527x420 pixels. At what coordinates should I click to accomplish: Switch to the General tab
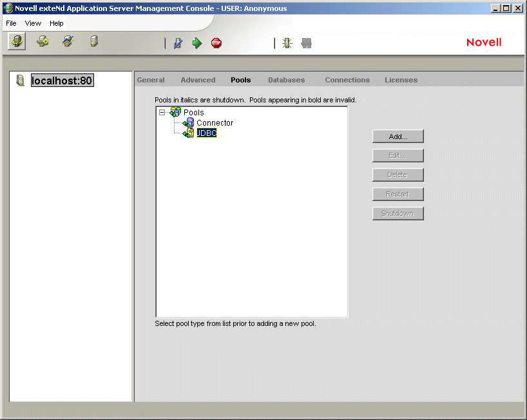151,80
